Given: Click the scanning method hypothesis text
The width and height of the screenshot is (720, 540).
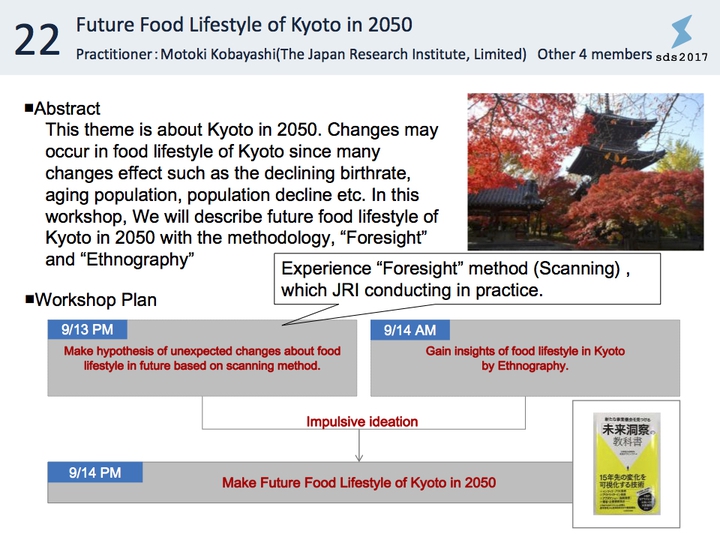Looking at the screenshot, I should pos(202,358).
